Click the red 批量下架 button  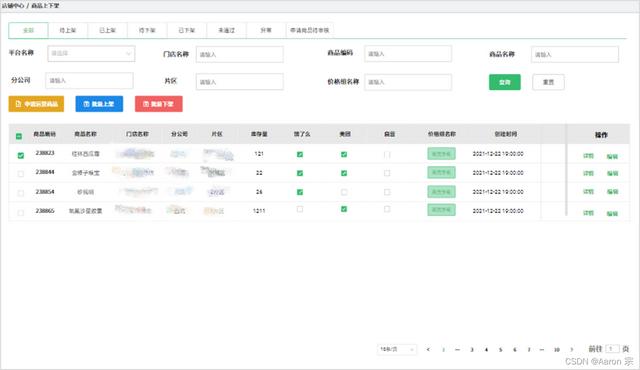(x=159, y=104)
